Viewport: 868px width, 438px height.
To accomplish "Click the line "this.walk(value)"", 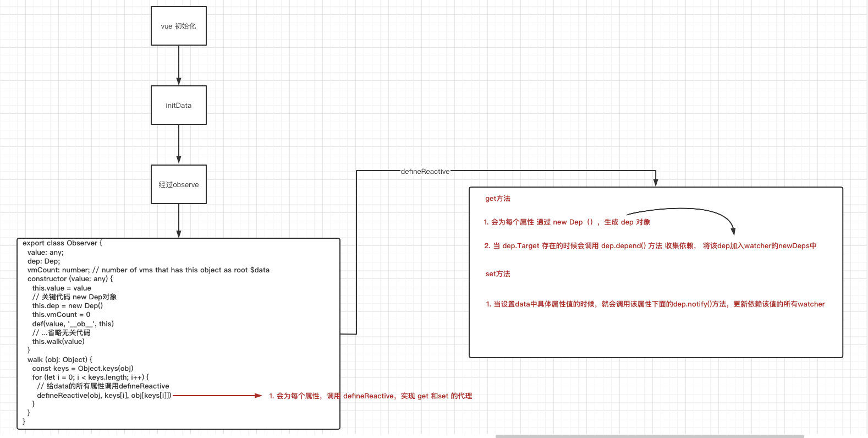I will coord(58,342).
